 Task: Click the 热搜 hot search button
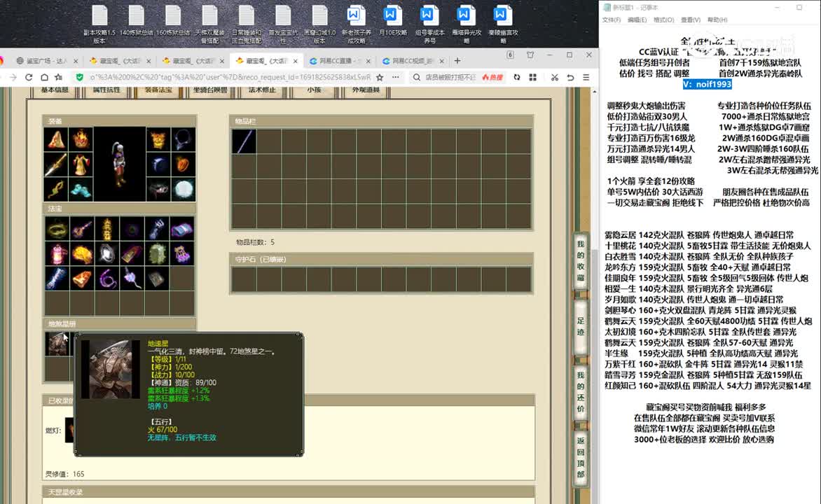click(x=492, y=77)
